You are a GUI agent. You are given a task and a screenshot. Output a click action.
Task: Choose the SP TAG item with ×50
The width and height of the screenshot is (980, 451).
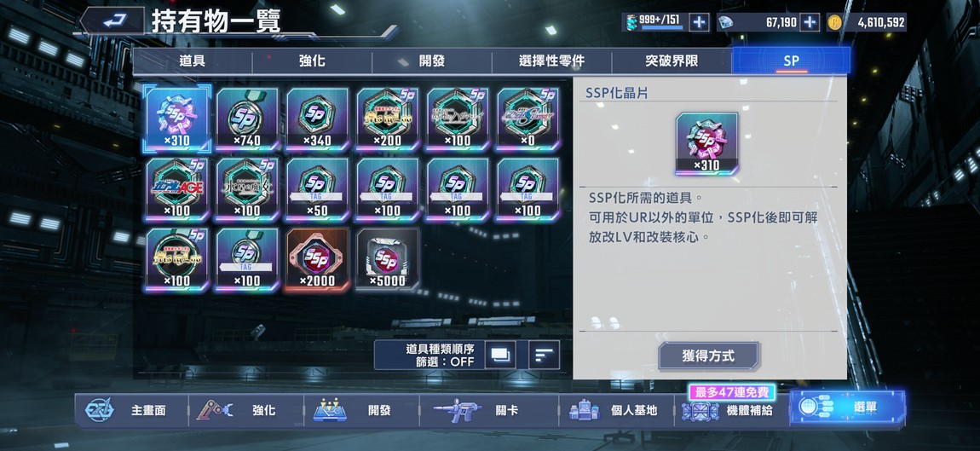pos(317,189)
